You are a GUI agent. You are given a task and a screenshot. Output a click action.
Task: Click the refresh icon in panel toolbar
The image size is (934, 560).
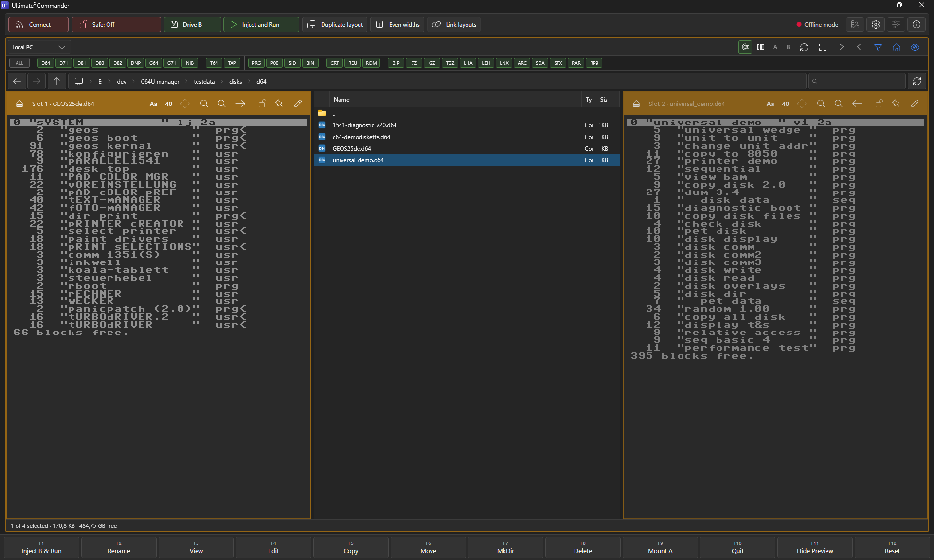coord(804,47)
